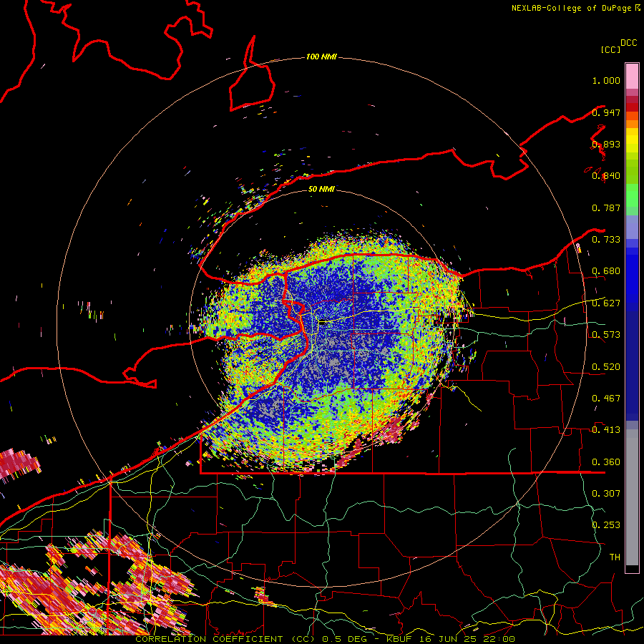Click the 0.840 legend value
644x644 pixels.
[x=606, y=176]
